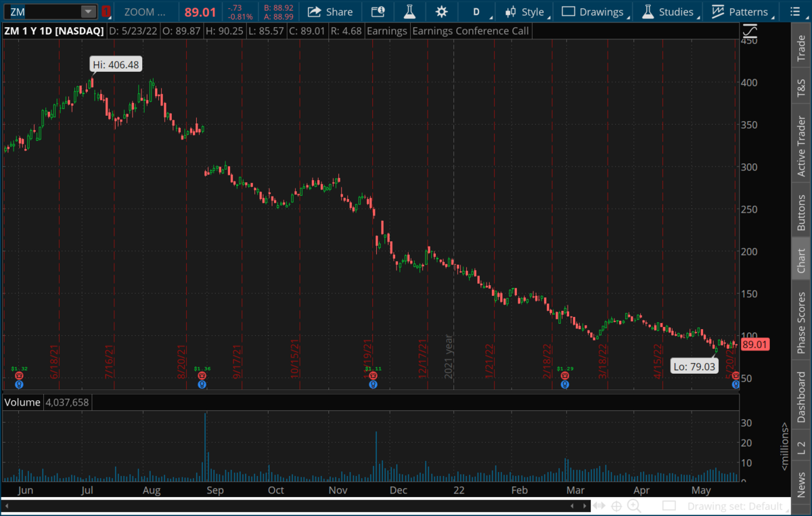The image size is (812, 516).
Task: Open the D timeframe selector
Action: [477, 12]
